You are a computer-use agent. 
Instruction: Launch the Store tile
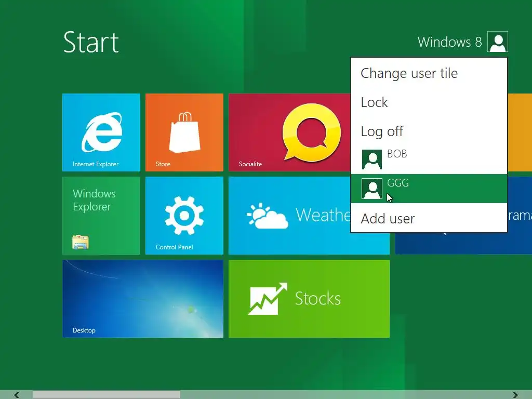(184, 132)
